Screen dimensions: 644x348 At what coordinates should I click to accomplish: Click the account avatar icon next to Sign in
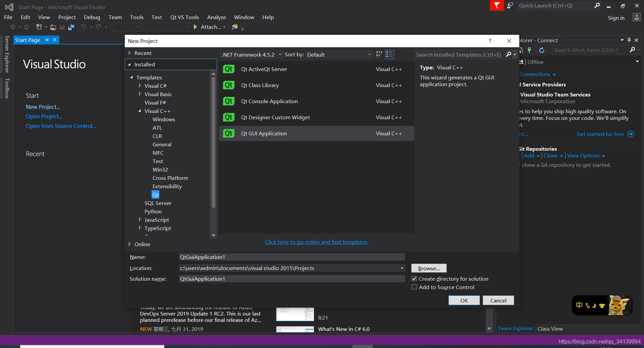[x=637, y=17]
